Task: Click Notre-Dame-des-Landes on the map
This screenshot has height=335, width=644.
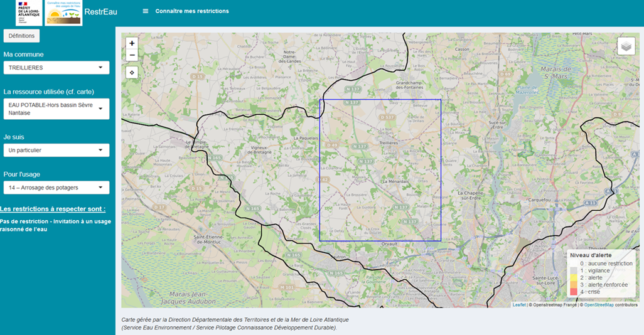Action: [x=289, y=56]
